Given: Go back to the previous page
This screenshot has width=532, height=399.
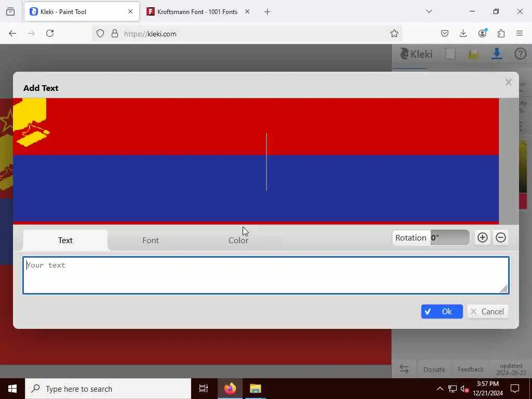Looking at the screenshot, I should tap(12, 33).
